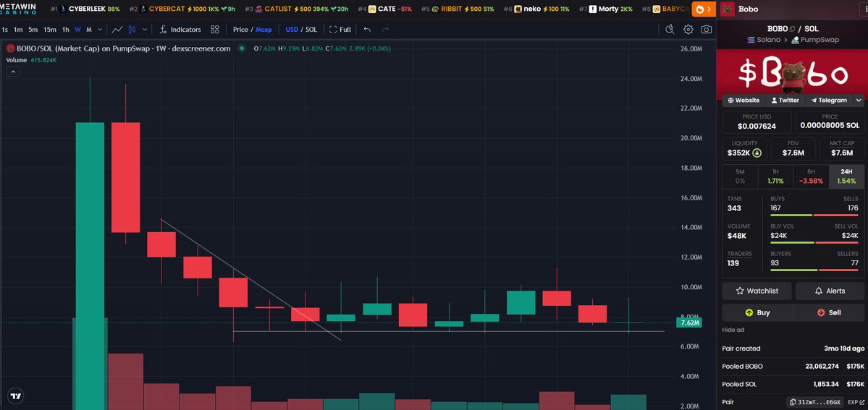Click the LIQUIDITY $352K box
868x410 pixels.
[x=744, y=148]
